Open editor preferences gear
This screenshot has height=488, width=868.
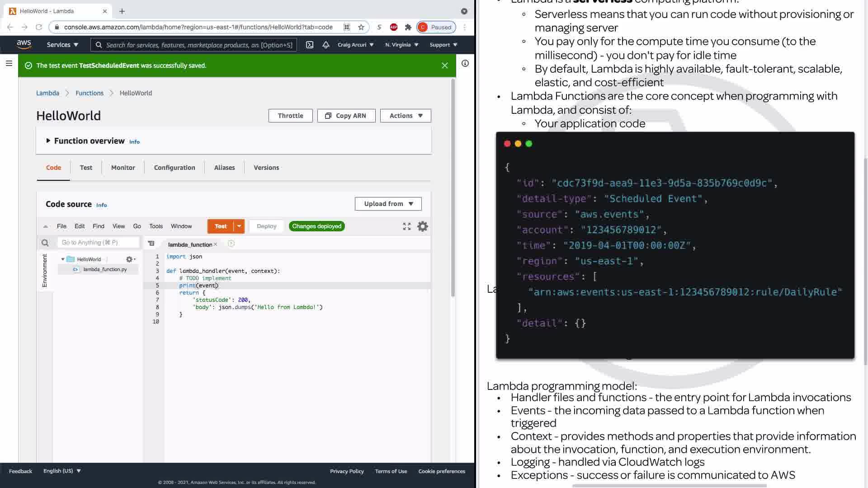422,226
